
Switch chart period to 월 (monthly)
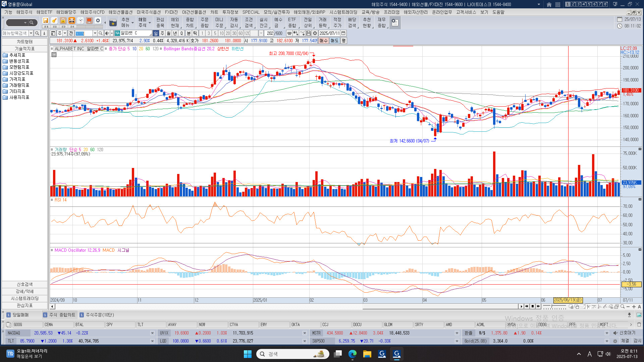[x=169, y=33]
